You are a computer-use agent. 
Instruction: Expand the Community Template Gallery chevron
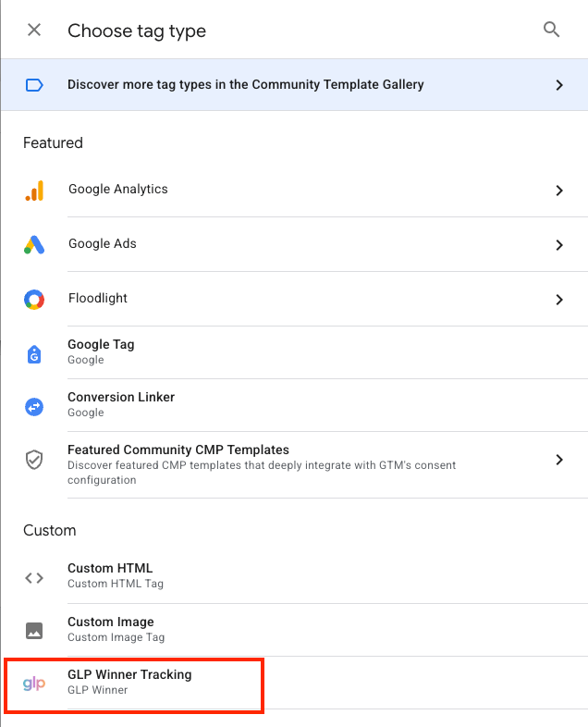558,85
